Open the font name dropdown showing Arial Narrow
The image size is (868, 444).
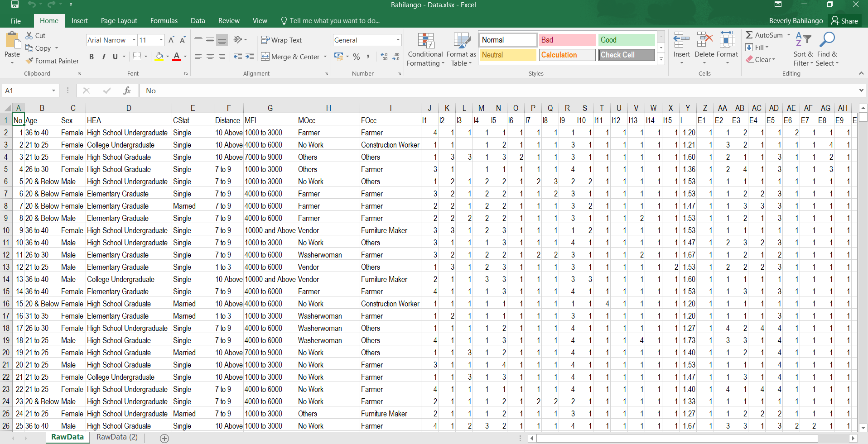click(134, 40)
